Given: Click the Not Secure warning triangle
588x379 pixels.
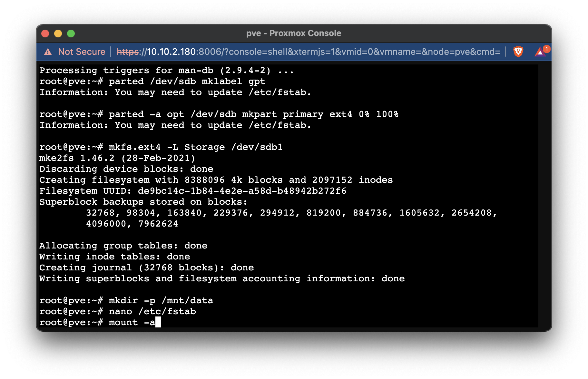Looking at the screenshot, I should [47, 52].
